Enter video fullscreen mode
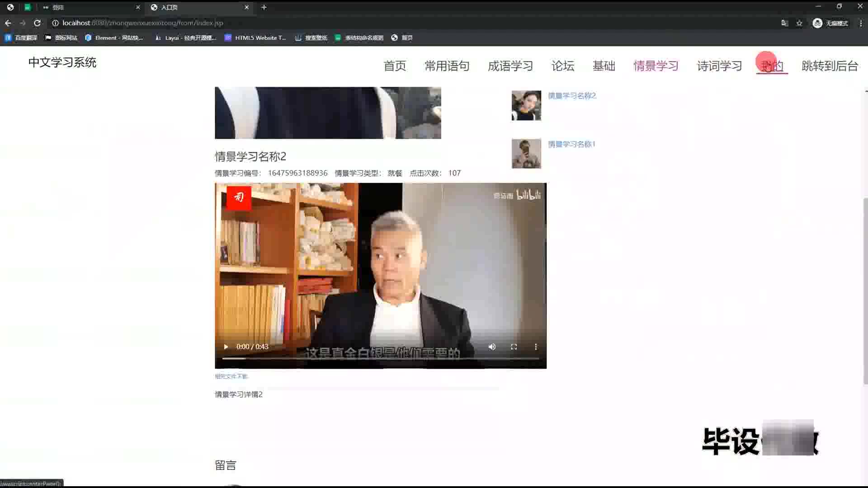 pyautogui.click(x=514, y=347)
